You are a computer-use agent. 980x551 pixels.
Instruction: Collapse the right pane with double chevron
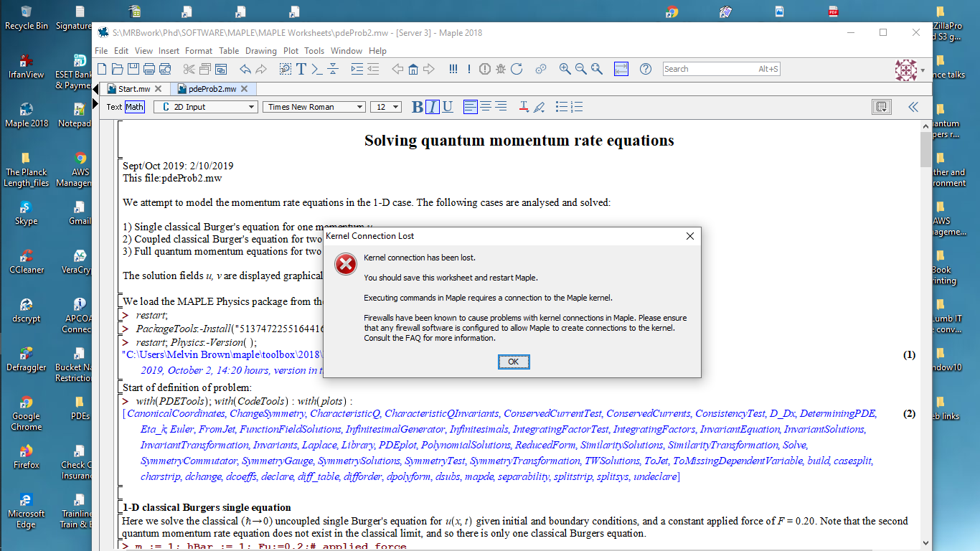913,107
